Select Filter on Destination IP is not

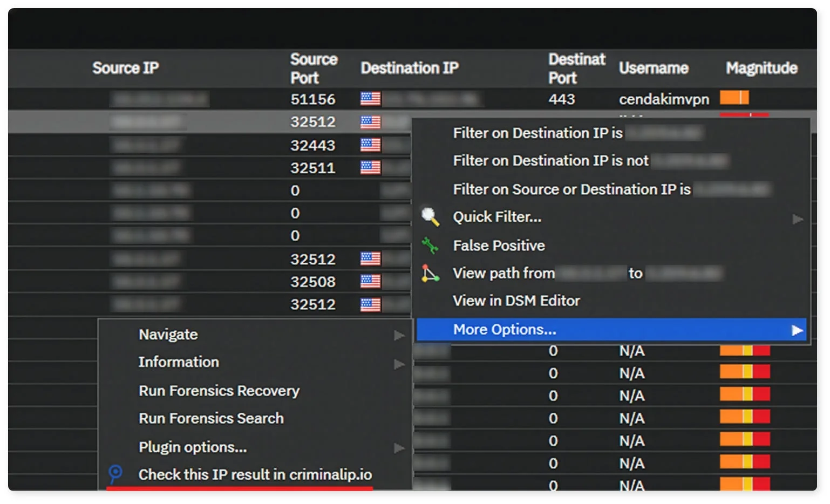550,161
